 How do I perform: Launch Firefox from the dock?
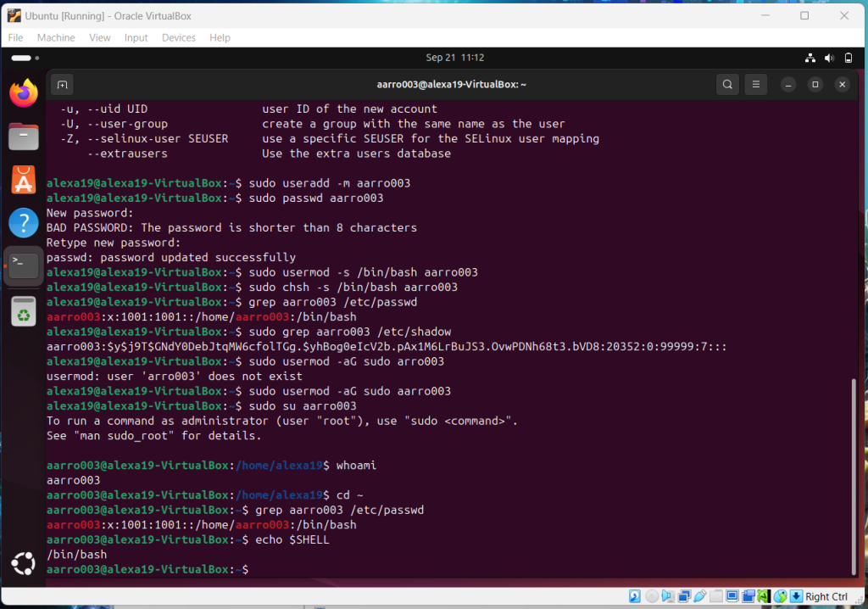click(24, 92)
